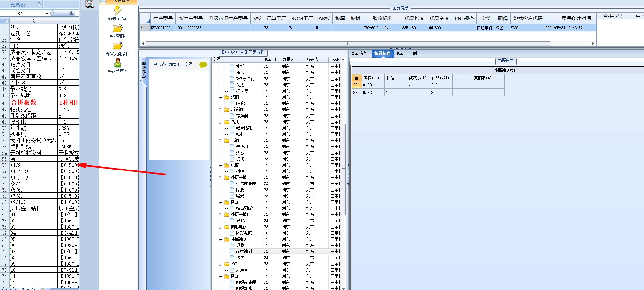
Task: Click the CS layer row in etching table
Action: (428, 85)
